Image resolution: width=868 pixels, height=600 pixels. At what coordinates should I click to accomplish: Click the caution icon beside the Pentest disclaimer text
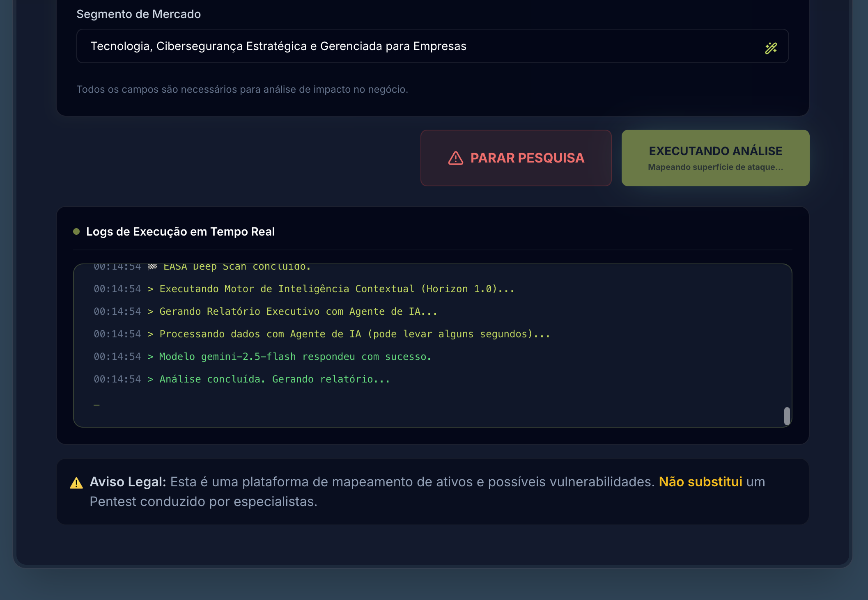pos(76,483)
